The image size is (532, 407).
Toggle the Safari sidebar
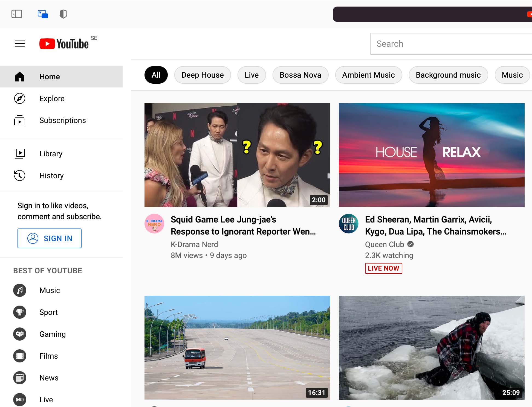coord(17,14)
